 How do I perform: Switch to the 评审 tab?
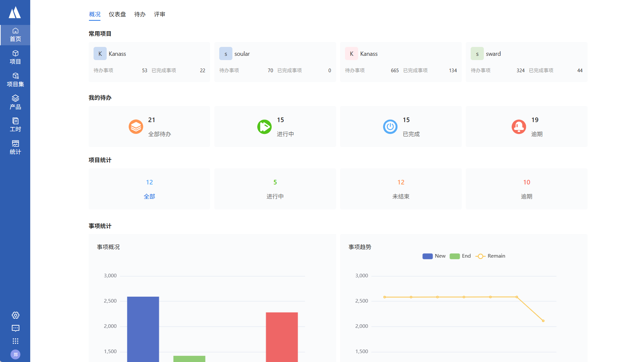[160, 14]
